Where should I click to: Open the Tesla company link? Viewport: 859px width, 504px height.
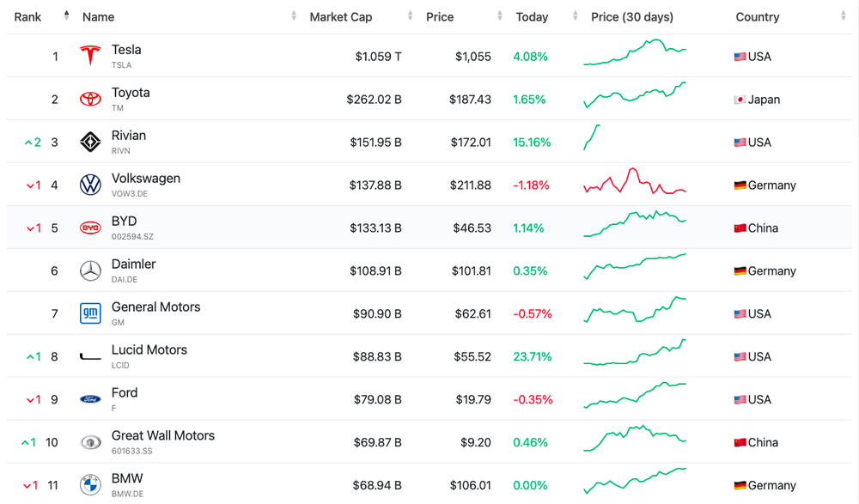[x=126, y=50]
